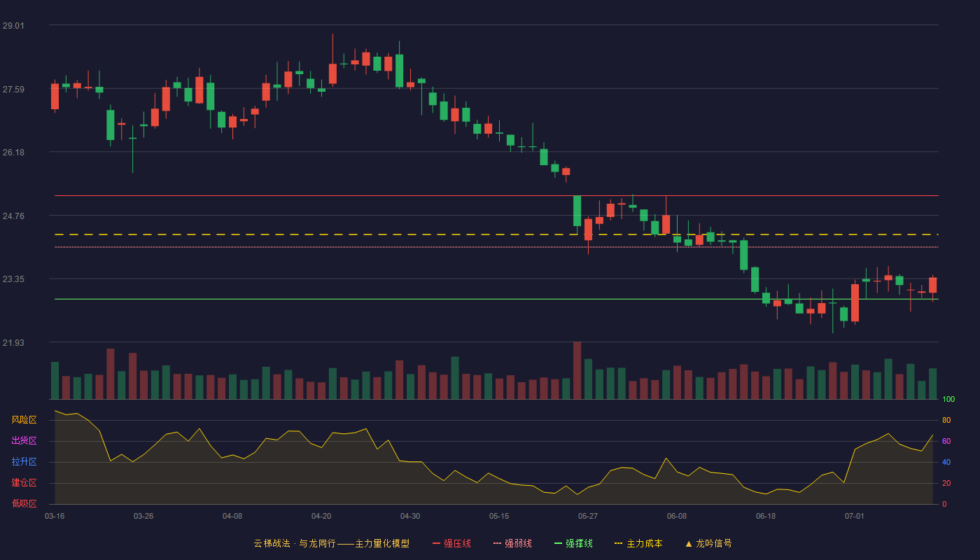Click the 03-16 date label

(55, 516)
